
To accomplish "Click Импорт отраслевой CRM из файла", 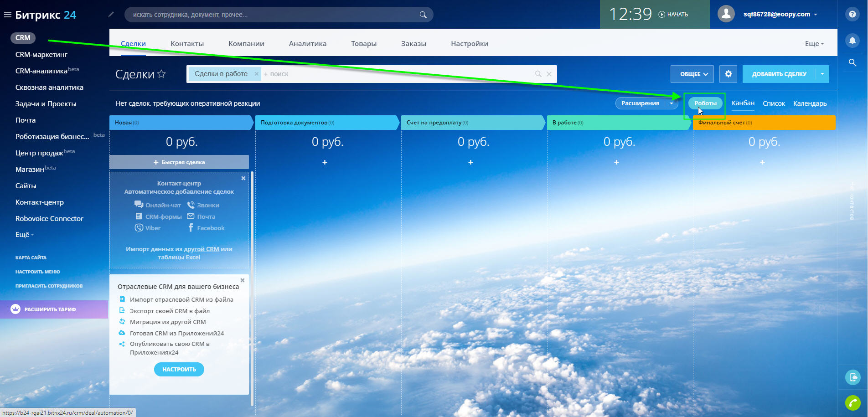I will pyautogui.click(x=181, y=299).
